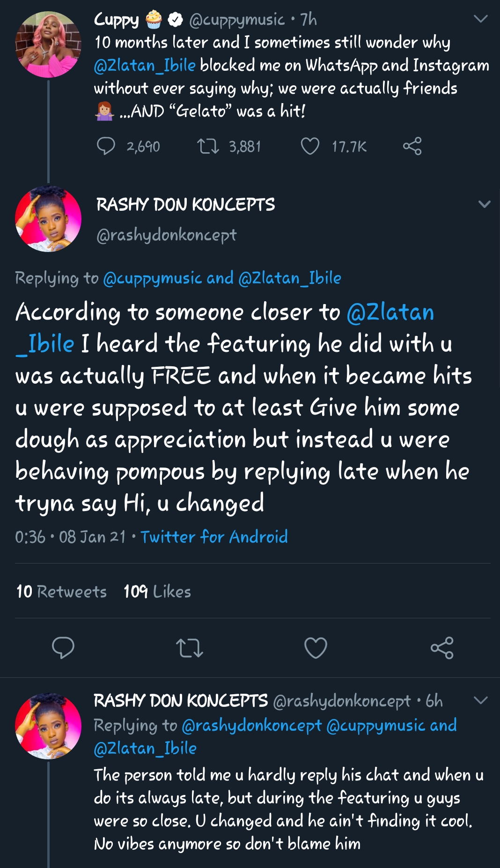The width and height of the screenshot is (500, 868).
Task: View the 10 Retweets list
Action: coord(61,592)
